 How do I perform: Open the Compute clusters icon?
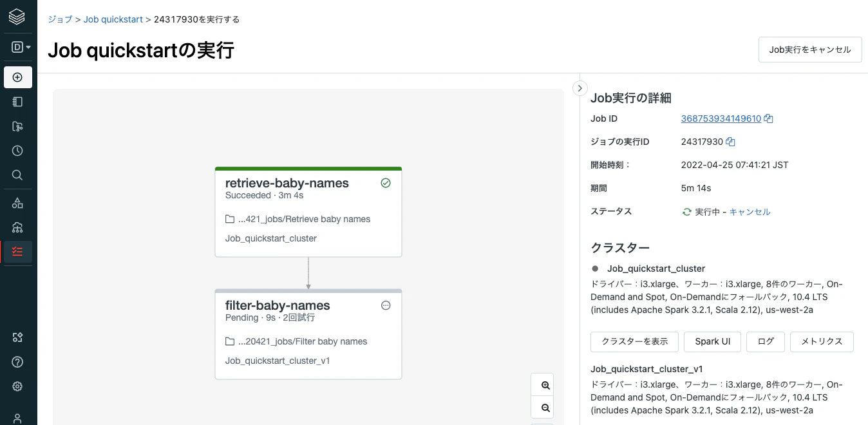(x=17, y=227)
